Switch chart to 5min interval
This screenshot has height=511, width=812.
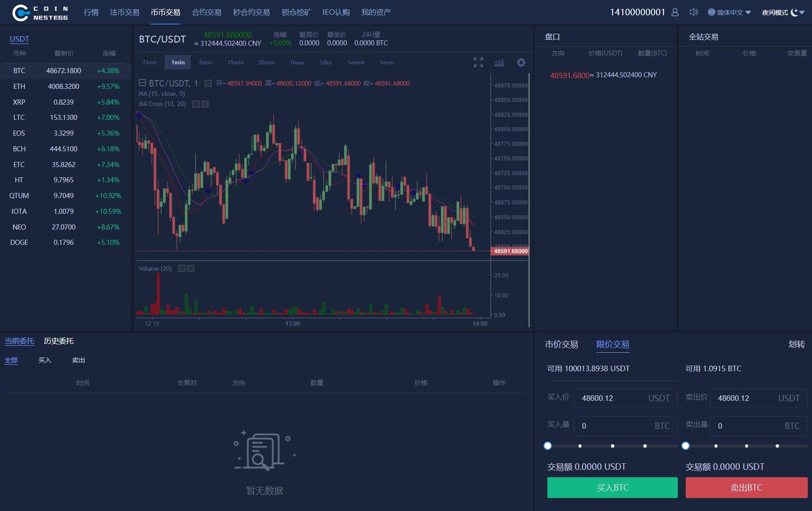pos(206,62)
